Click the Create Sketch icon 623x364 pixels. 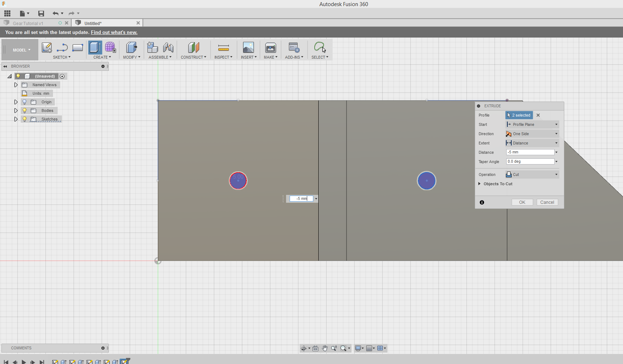tap(47, 48)
